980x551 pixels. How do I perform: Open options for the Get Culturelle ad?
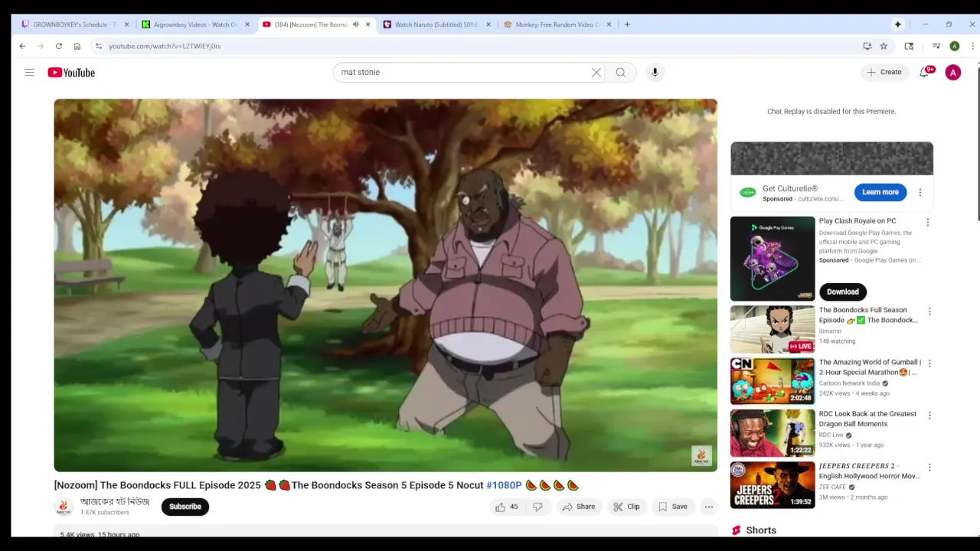tap(920, 193)
